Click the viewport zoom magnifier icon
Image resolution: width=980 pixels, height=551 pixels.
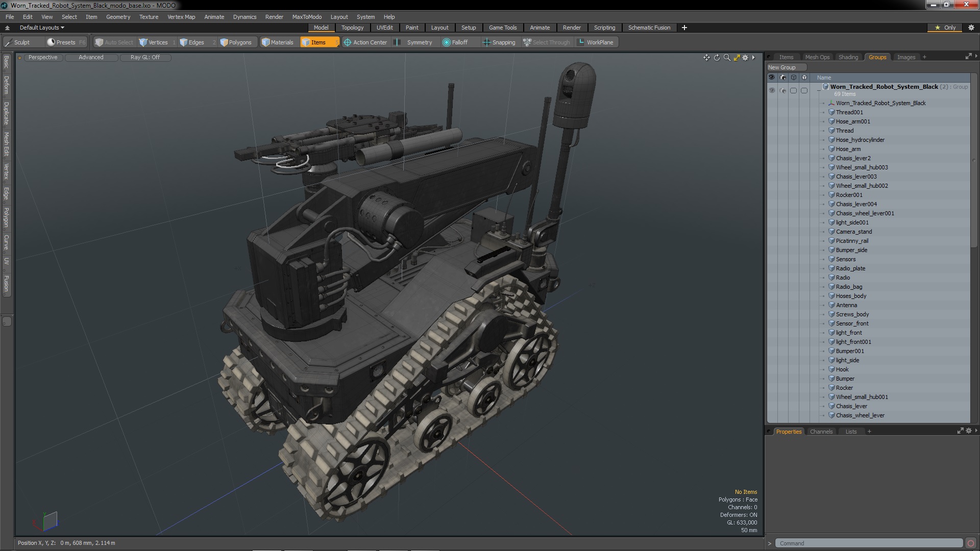point(727,58)
